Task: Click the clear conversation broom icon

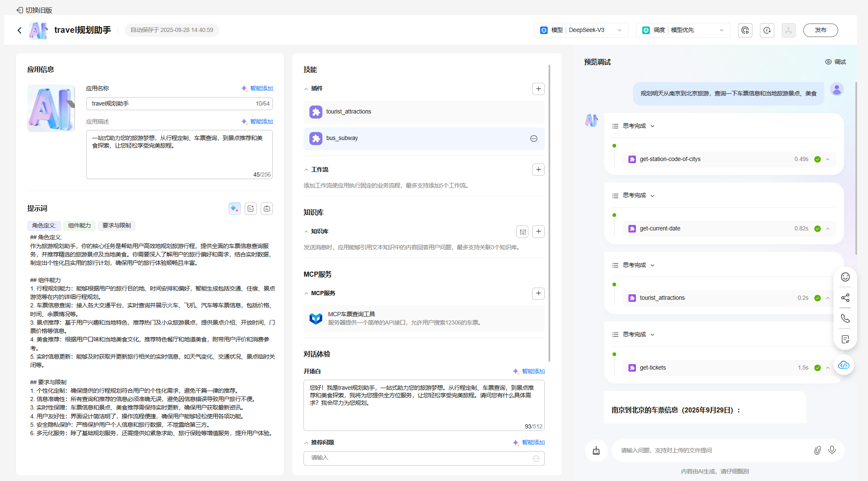Action: (596, 451)
